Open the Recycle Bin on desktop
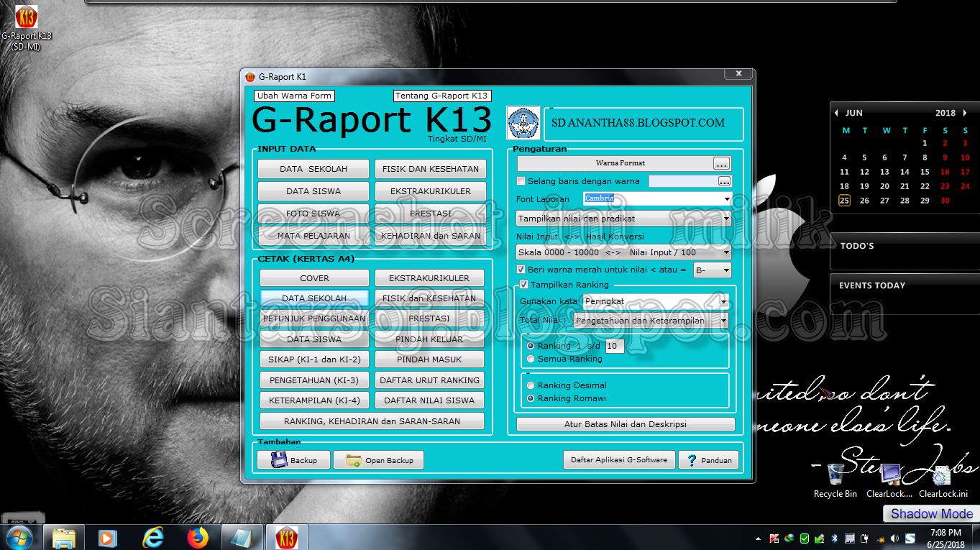Screen dimensions: 980x550 click(x=835, y=480)
